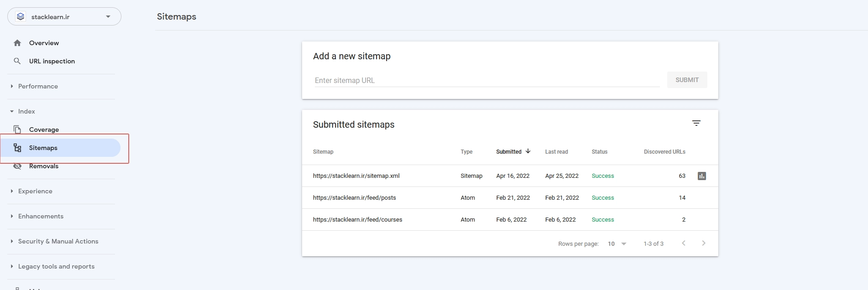This screenshot has height=290, width=868.
Task: Expand Legacy tools and reports section
Action: coord(56,266)
